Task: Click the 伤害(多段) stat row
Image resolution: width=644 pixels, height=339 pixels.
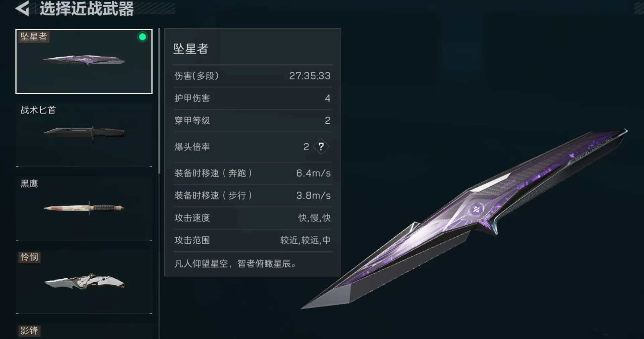Action: click(x=252, y=76)
